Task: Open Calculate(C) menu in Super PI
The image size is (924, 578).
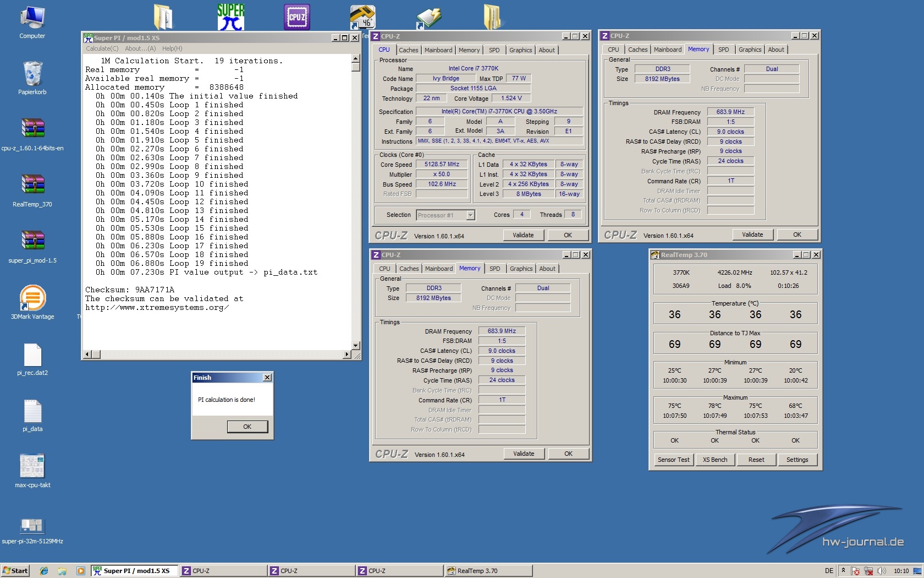Action: 102,48
